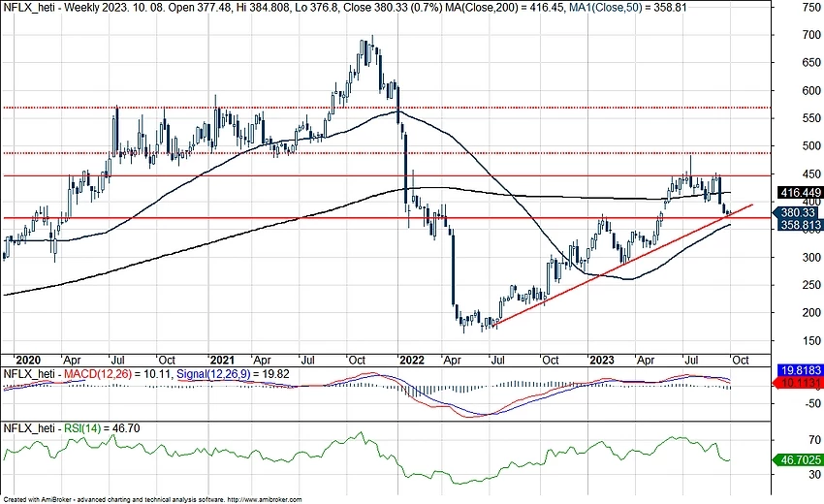Click the green 46.7025 RSI value tag
This screenshot has height=504, width=824.
797,459
